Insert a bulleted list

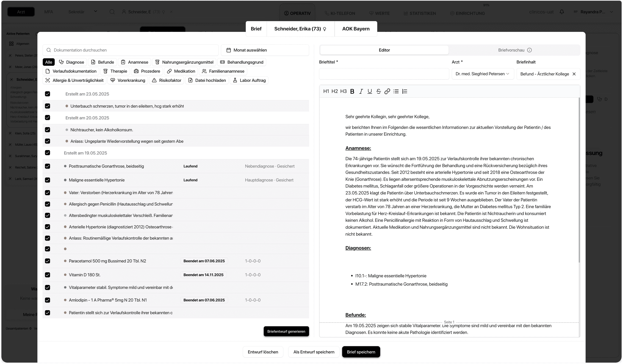coord(396,91)
